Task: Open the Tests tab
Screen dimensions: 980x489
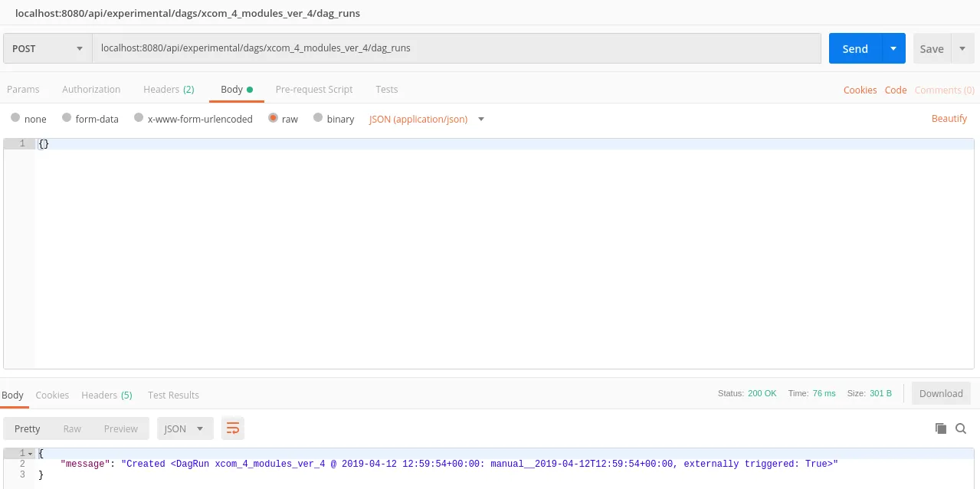Action: [387, 89]
